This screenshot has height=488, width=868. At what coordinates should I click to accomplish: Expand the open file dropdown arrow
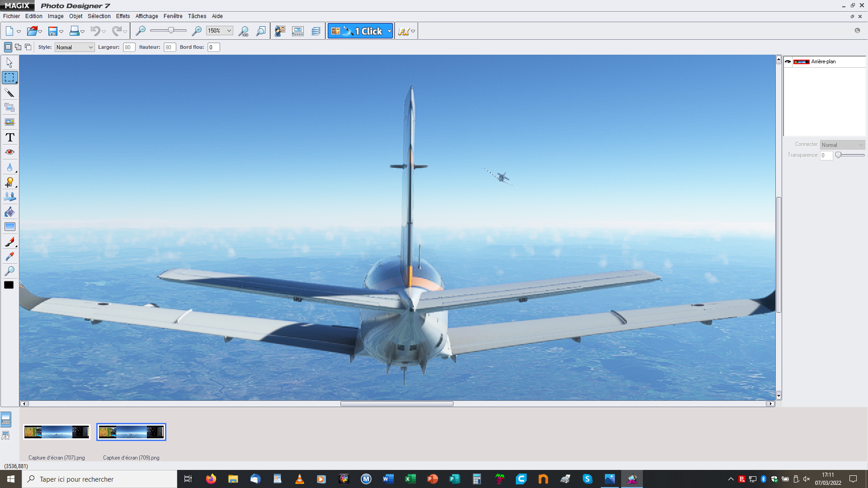point(40,32)
